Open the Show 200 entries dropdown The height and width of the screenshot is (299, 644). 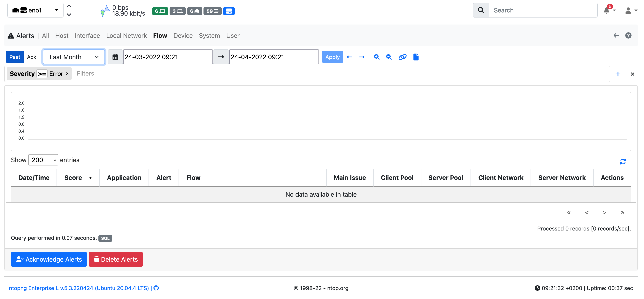point(43,160)
